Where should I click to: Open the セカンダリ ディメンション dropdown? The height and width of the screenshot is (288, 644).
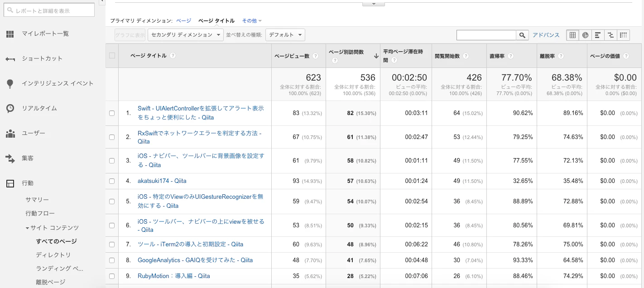click(186, 35)
